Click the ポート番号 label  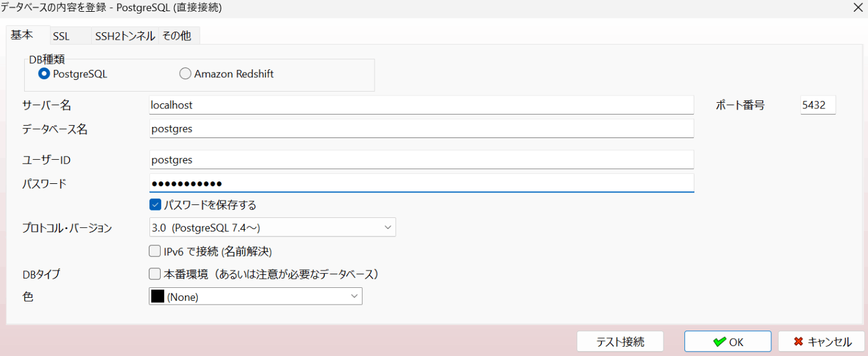point(740,105)
